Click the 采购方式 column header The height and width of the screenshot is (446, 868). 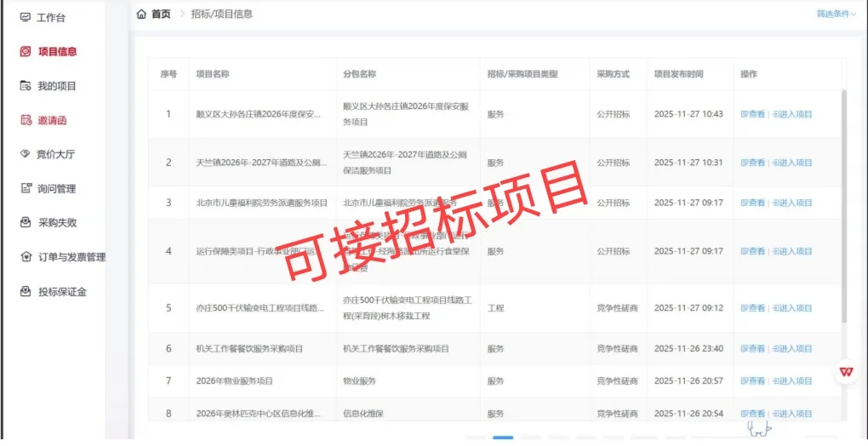[x=613, y=74]
